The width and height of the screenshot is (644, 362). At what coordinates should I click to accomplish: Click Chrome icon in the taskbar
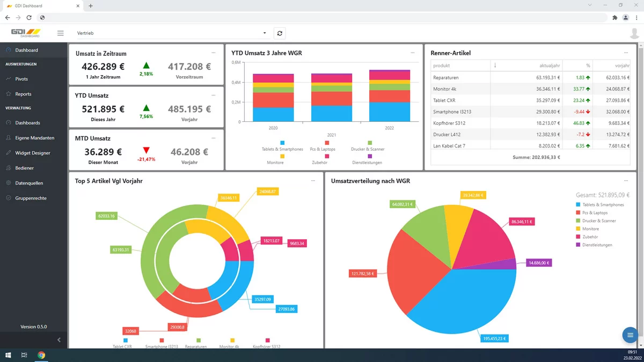(x=41, y=355)
